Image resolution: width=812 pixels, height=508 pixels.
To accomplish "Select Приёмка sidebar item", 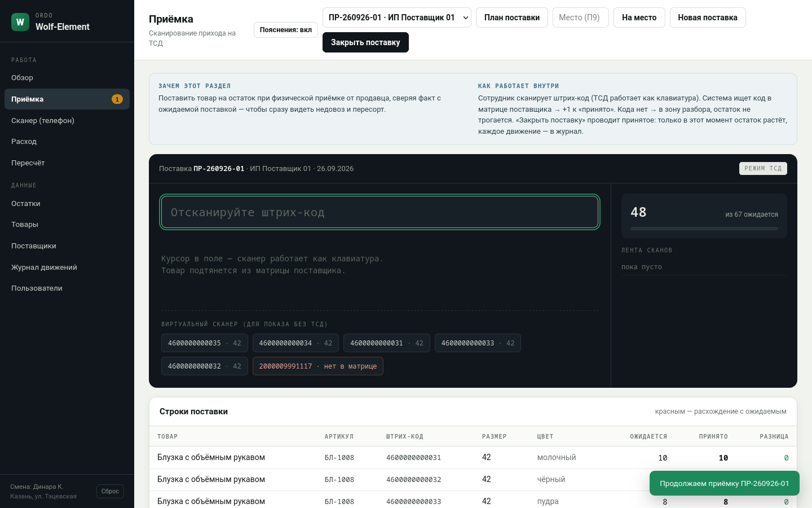I will click(x=67, y=99).
